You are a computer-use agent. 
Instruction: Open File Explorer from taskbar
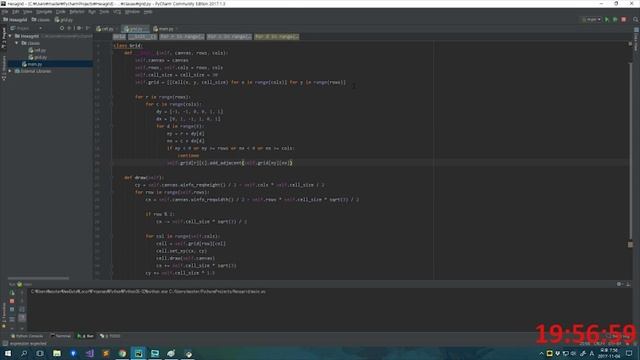pos(57,353)
